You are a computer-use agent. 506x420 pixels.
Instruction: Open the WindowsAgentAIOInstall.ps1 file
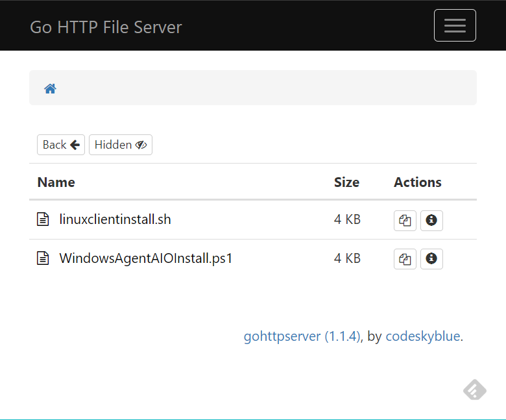(145, 258)
